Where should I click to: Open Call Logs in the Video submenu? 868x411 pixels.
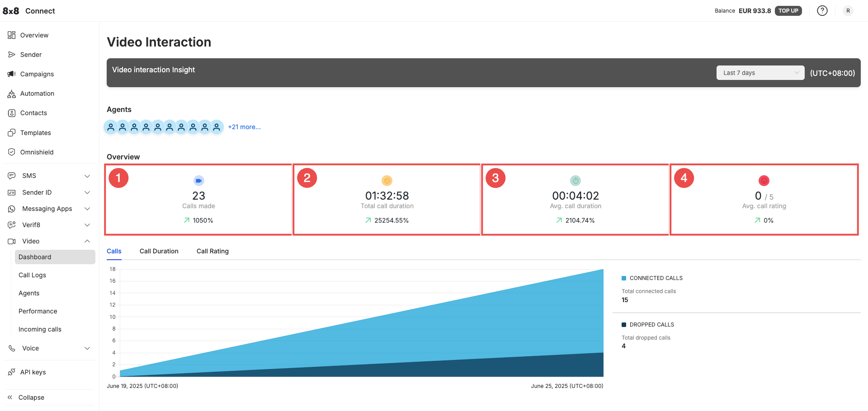[32, 275]
